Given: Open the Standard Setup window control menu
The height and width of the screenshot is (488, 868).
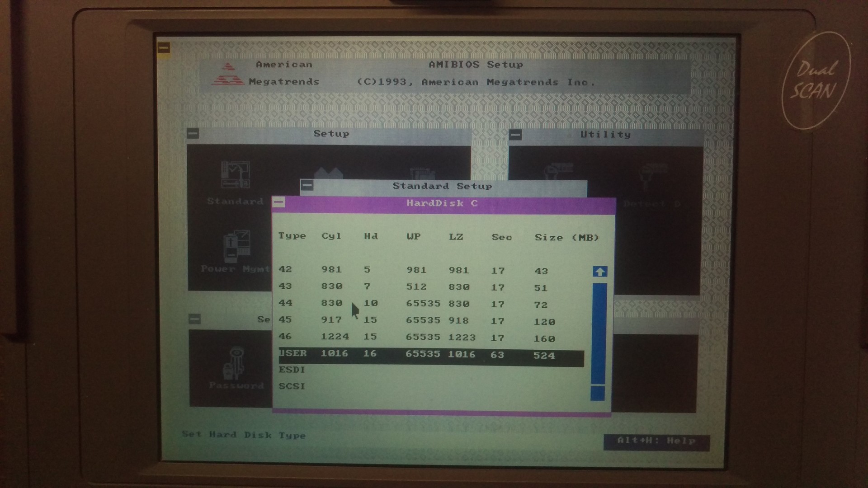Looking at the screenshot, I should pyautogui.click(x=307, y=185).
